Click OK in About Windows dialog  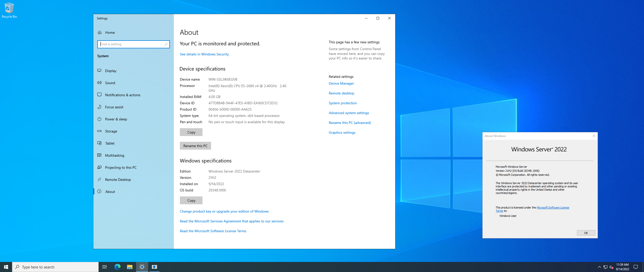586,233
